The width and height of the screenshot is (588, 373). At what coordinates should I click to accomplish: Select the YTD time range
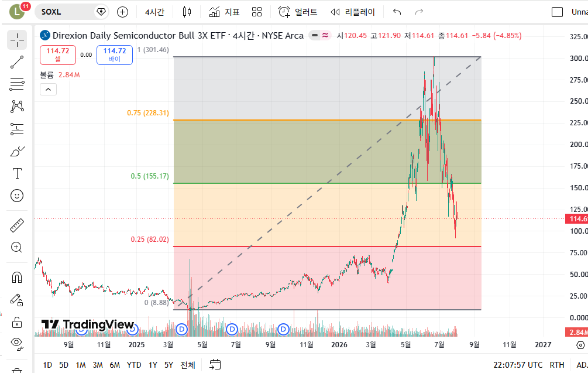pyautogui.click(x=134, y=365)
